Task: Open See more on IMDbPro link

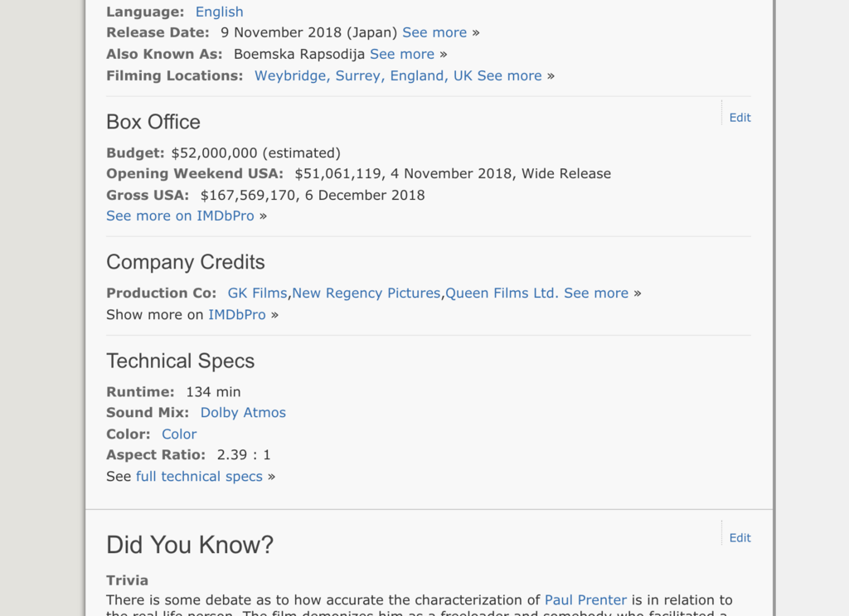Action: pyautogui.click(x=180, y=216)
